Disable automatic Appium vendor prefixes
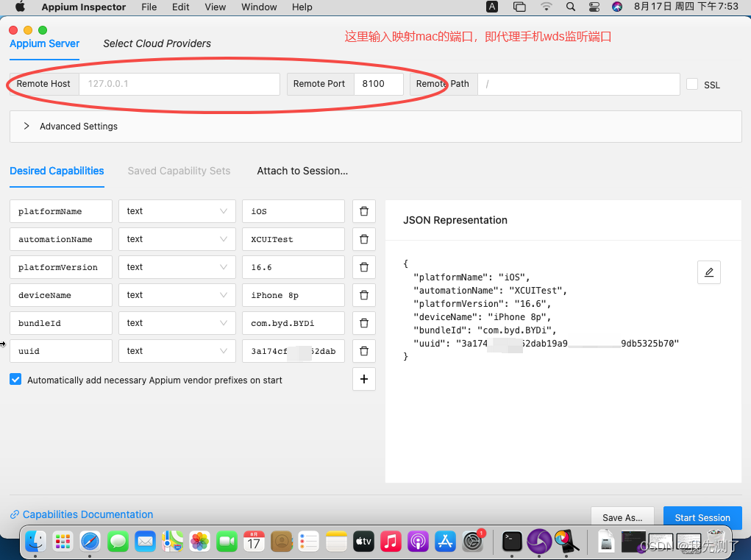The width and height of the screenshot is (751, 560). tap(15, 380)
